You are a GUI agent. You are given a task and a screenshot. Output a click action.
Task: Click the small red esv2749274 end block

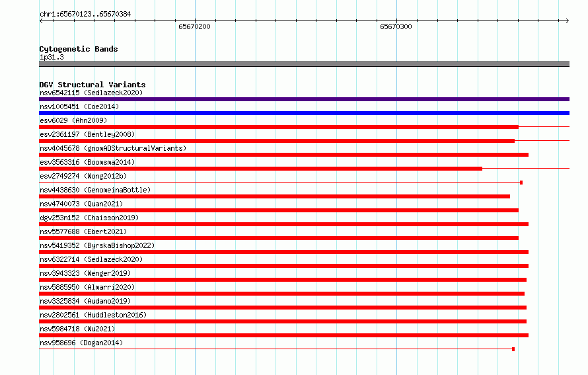point(521,183)
